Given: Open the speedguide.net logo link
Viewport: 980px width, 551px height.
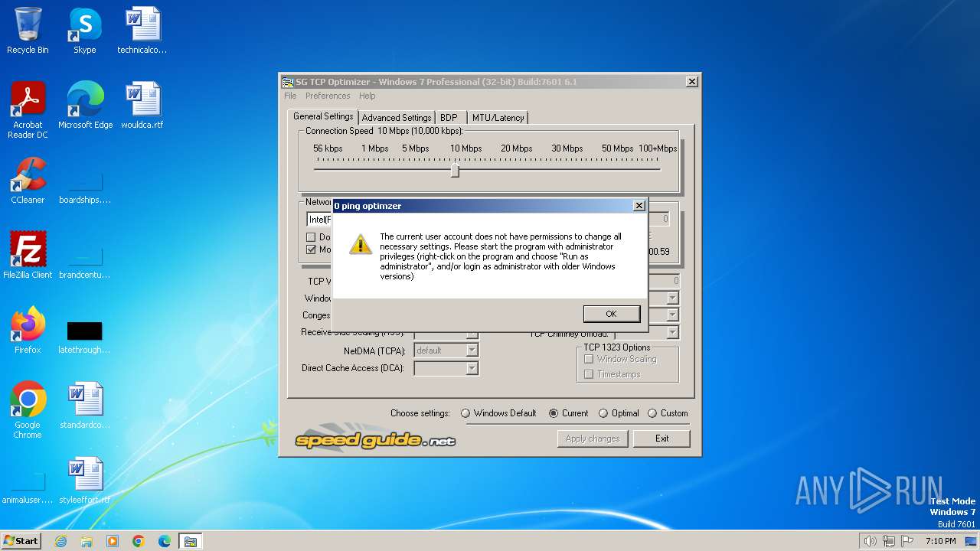Looking at the screenshot, I should pos(375,439).
